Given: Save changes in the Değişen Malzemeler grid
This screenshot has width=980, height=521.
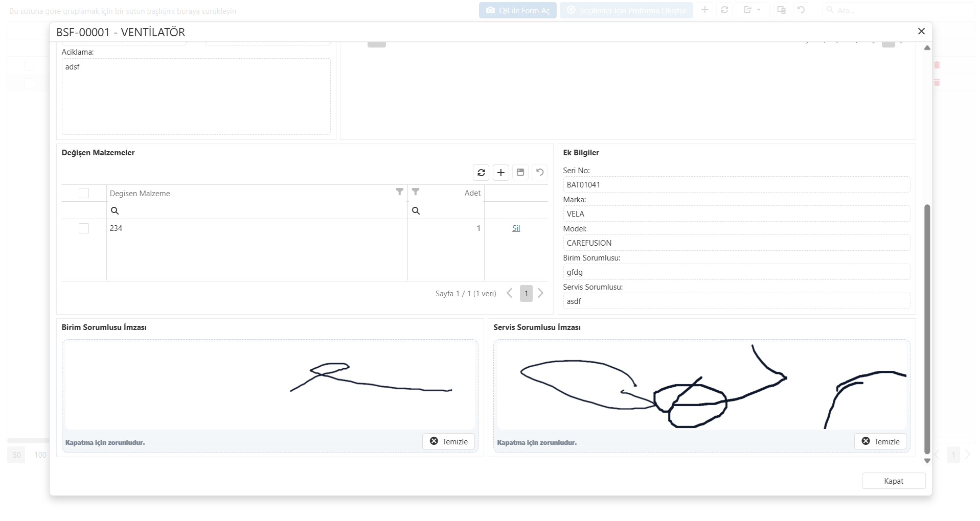Looking at the screenshot, I should (520, 173).
